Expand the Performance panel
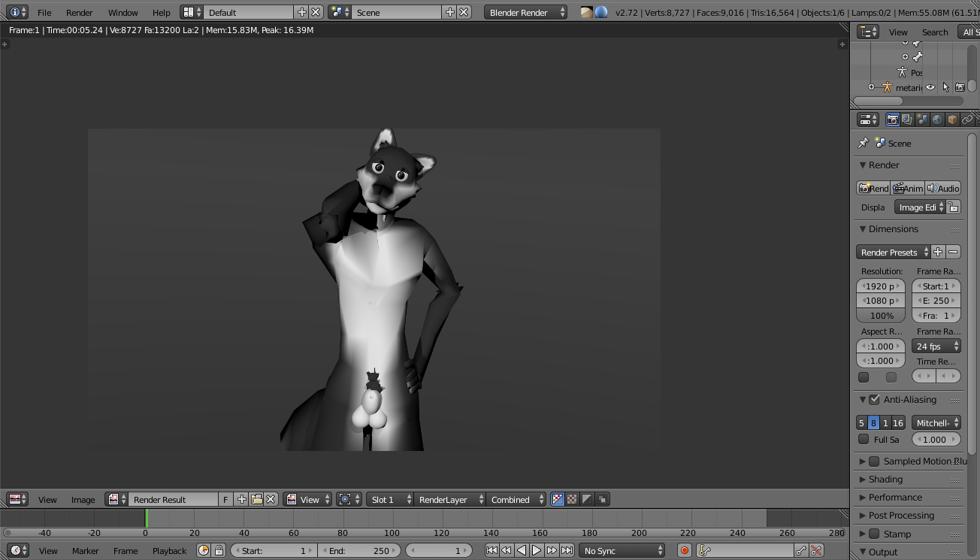The height and width of the screenshot is (560, 980). (x=895, y=498)
